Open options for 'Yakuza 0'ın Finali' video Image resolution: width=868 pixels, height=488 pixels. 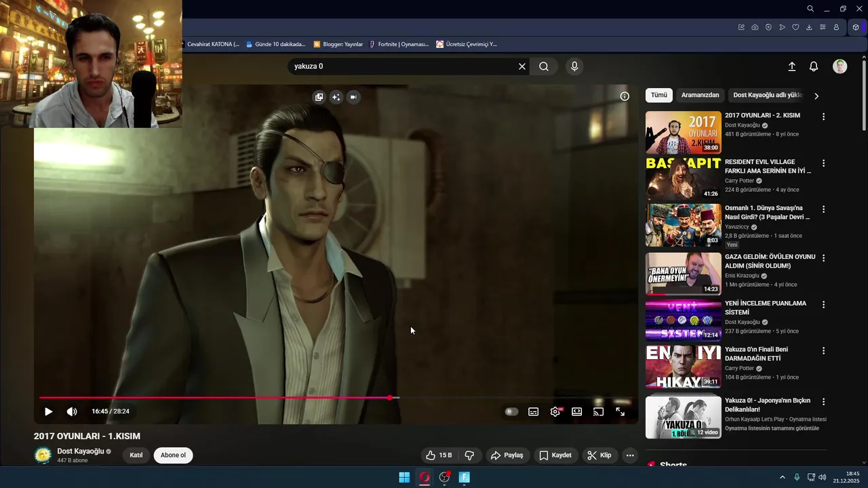[823, 350]
